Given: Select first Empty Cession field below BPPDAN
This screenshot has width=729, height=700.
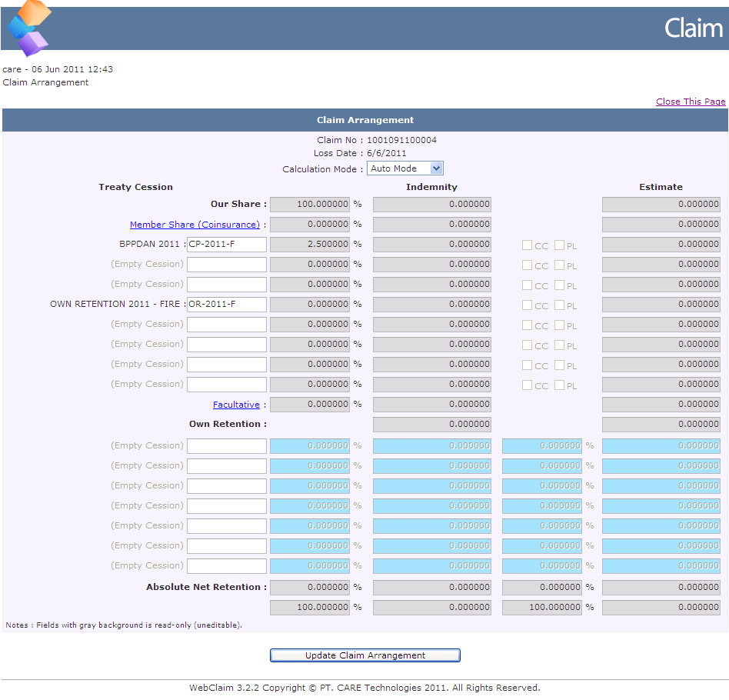Looking at the screenshot, I should point(227,265).
